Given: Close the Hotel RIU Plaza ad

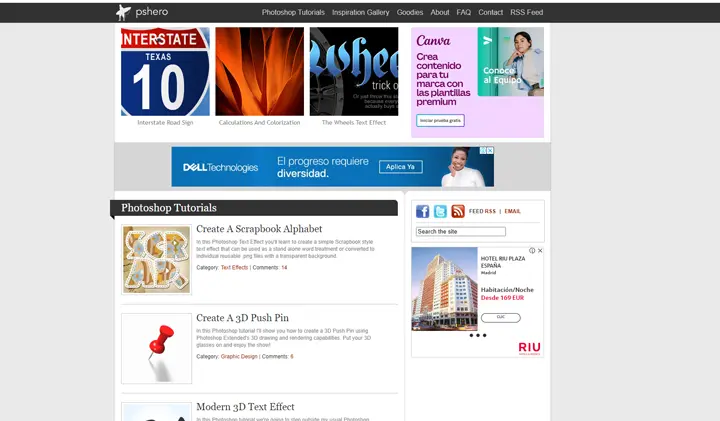Looking at the screenshot, I should tap(540, 251).
